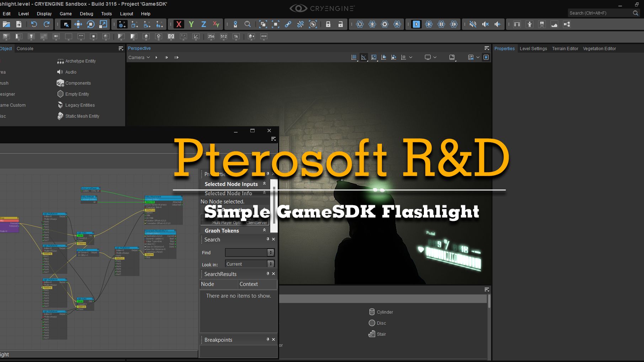
Task: Open the Object panel options menu icon
Action: tap(121, 48)
